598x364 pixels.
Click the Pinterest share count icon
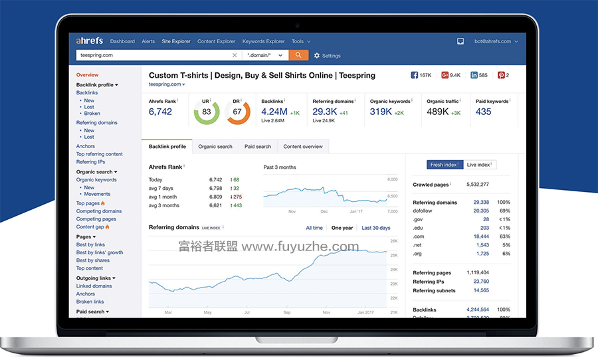501,75
